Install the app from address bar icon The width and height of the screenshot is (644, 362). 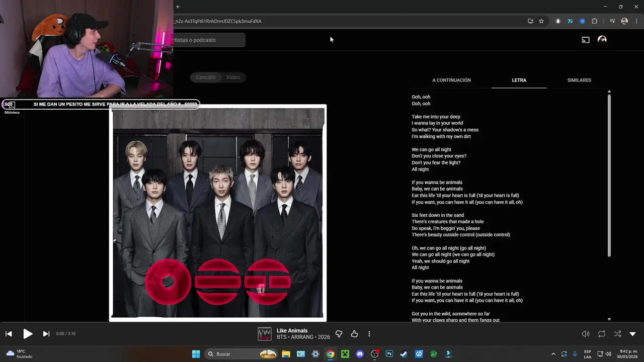(x=530, y=21)
